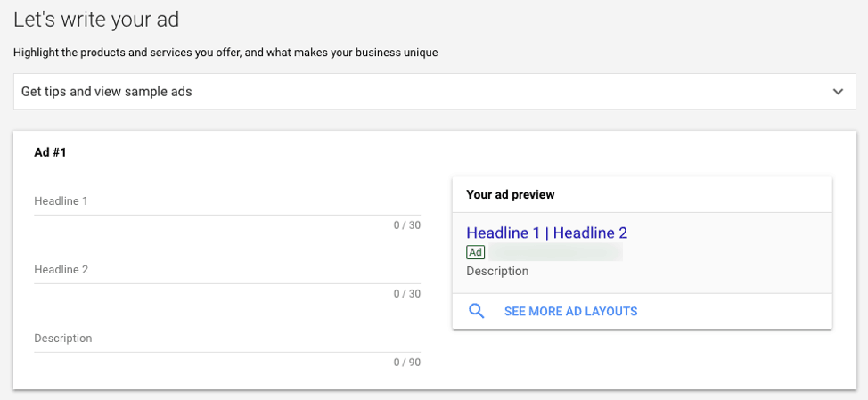The height and width of the screenshot is (400, 868).
Task: Click the 'Highlight the products and services' subtitle
Action: 225,53
